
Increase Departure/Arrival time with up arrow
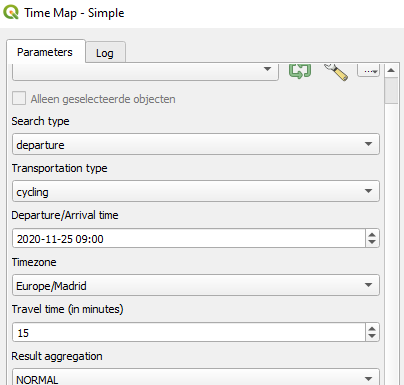[372, 234]
